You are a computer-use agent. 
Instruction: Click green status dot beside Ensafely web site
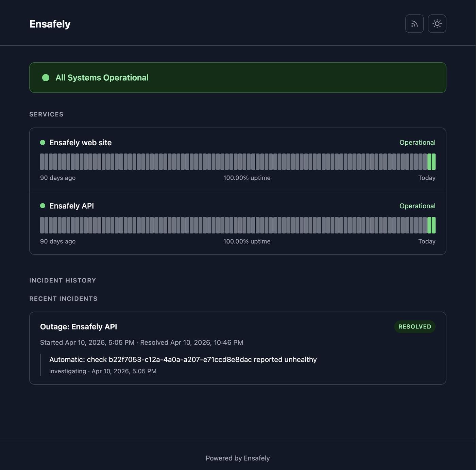pos(42,143)
